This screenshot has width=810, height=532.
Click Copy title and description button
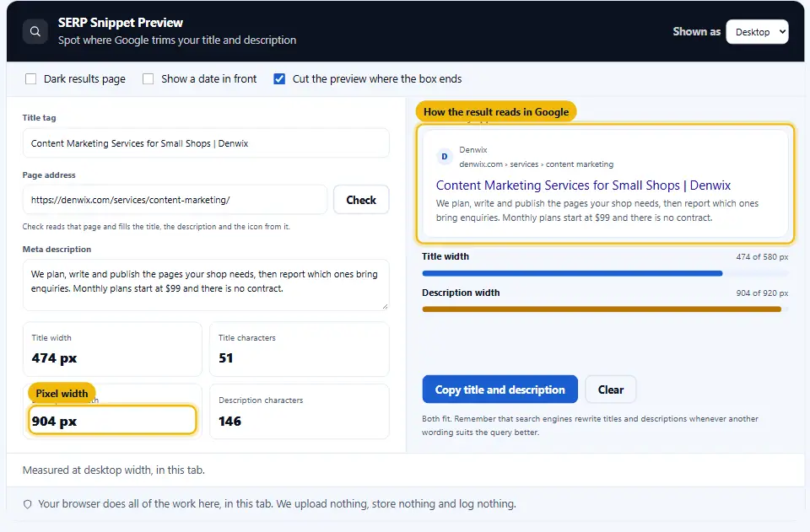point(499,390)
